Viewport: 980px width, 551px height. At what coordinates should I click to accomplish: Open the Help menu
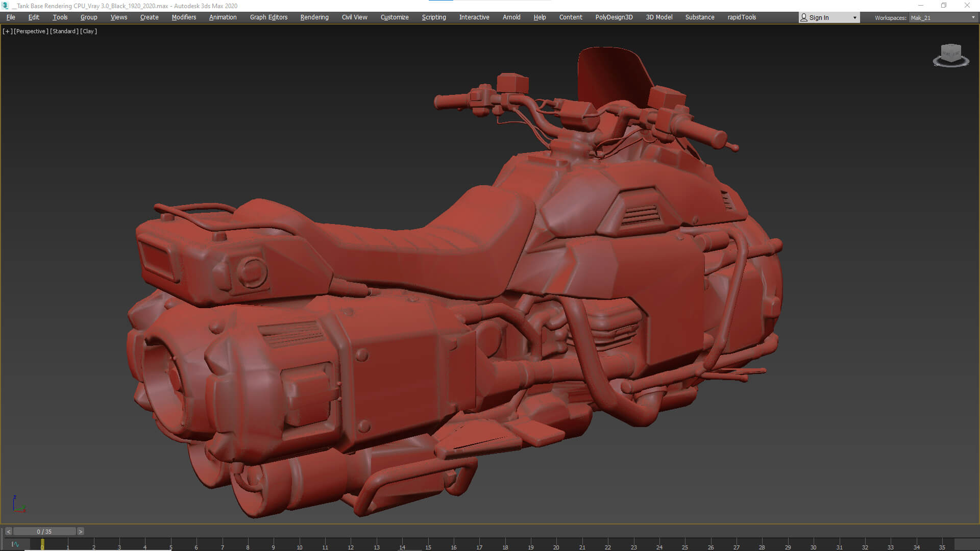(x=540, y=17)
